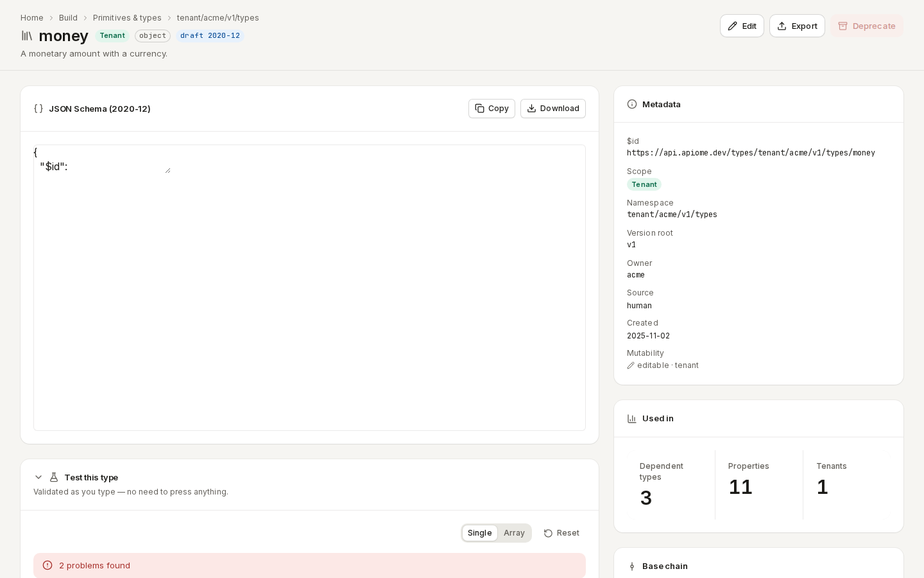Image resolution: width=924 pixels, height=578 pixels.
Task: Click inside the JSON schema text area
Action: (x=103, y=159)
